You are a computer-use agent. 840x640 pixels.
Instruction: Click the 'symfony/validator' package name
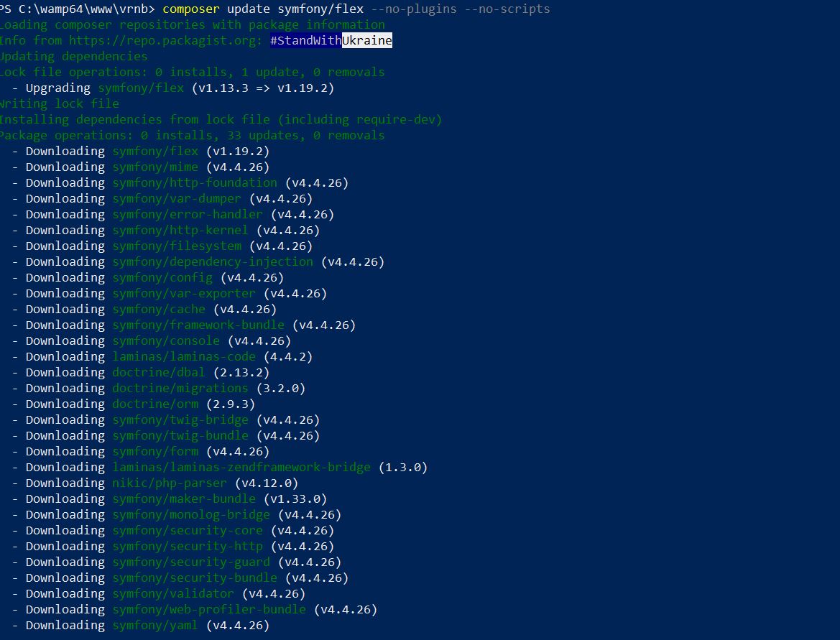[x=174, y=593]
